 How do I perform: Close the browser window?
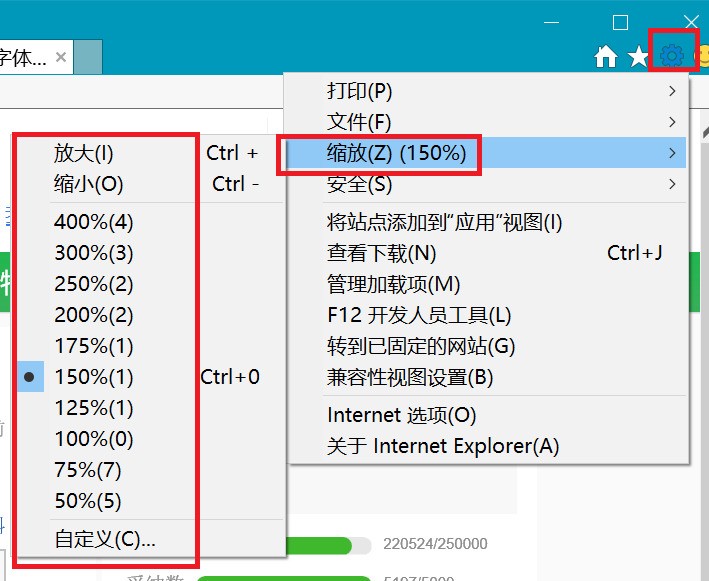[x=691, y=22]
